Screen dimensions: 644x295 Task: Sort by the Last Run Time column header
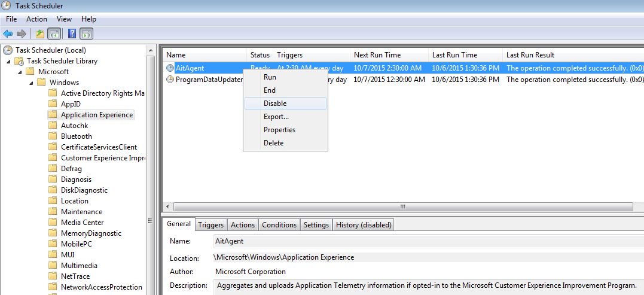(x=465, y=54)
